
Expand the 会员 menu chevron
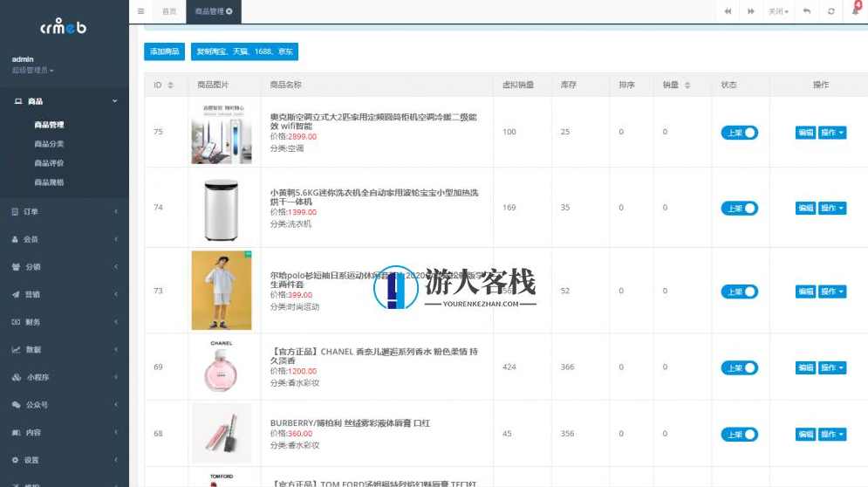[x=116, y=239]
